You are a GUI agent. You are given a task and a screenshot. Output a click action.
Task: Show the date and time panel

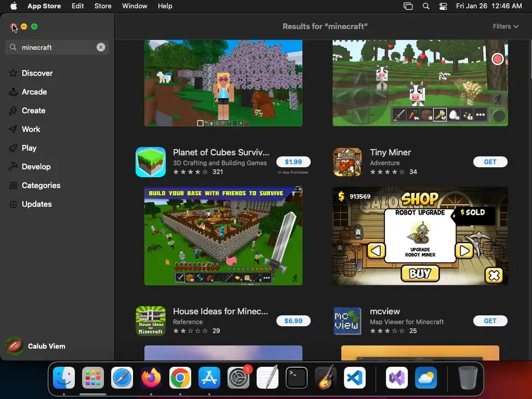(x=488, y=6)
